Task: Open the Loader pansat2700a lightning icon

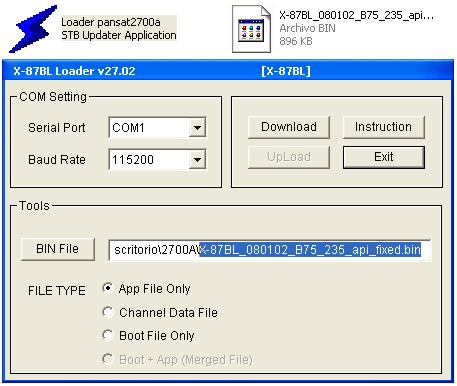Action: click(33, 29)
